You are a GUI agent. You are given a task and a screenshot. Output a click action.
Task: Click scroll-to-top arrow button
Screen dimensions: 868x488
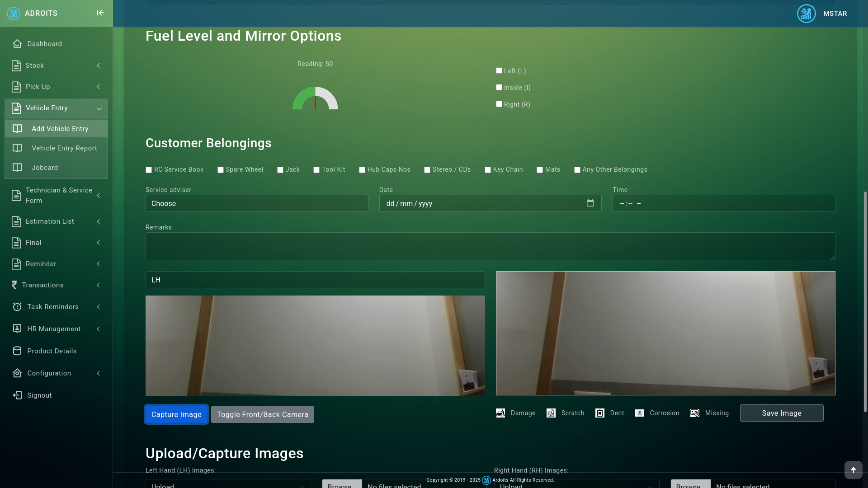tap(853, 470)
